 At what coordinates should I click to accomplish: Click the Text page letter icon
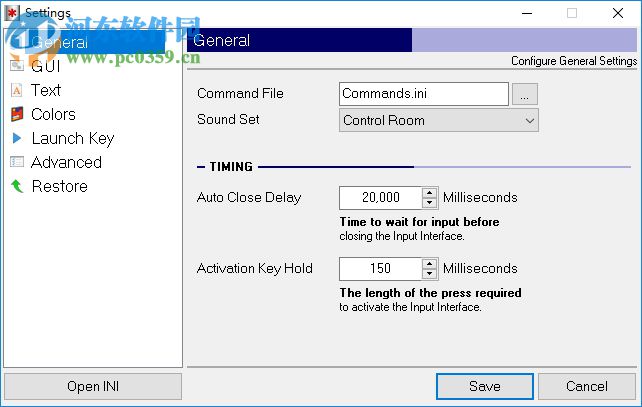point(17,90)
